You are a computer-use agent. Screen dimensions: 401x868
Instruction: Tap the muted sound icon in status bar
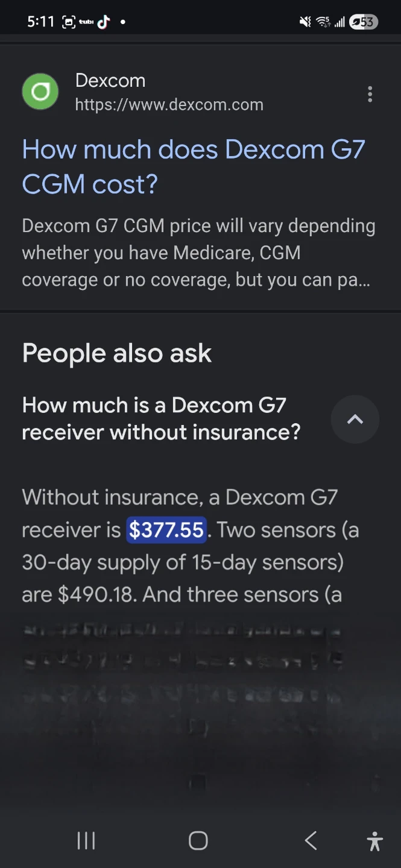[305, 22]
